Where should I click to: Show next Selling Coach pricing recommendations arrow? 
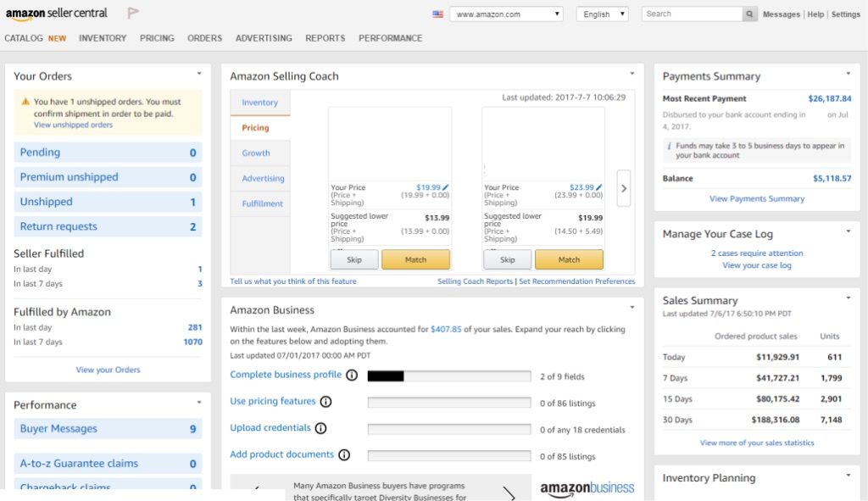click(x=624, y=188)
